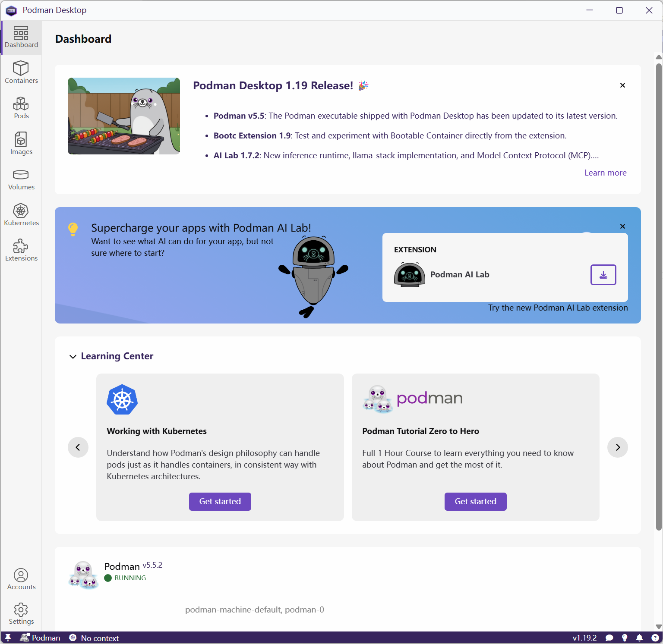Click 'Podman Tutorial Zero to Hero' card title
The image size is (663, 644).
point(421,431)
